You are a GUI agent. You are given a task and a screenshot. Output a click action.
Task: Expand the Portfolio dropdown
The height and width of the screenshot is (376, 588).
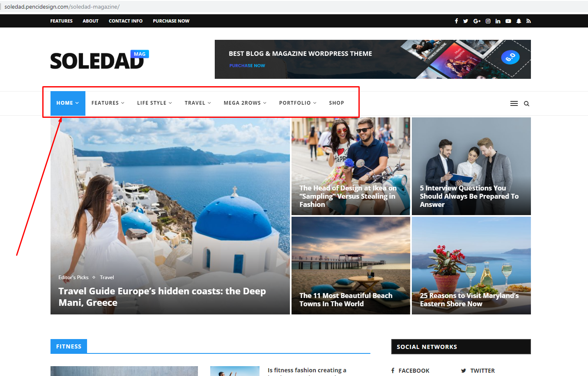298,103
